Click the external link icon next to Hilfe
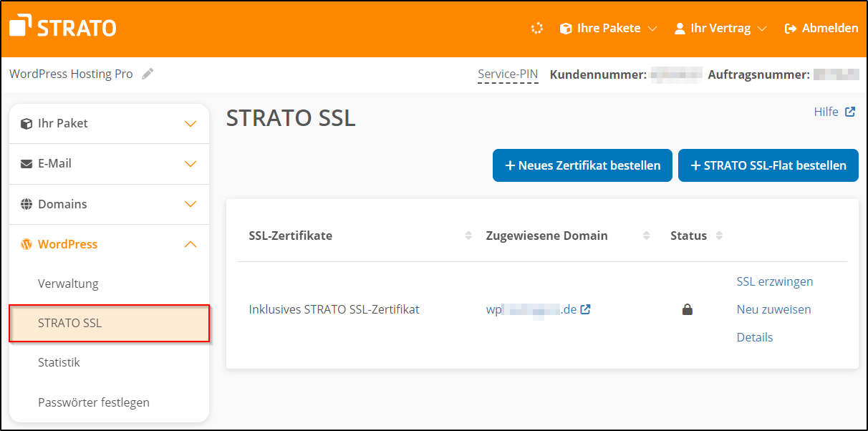The width and height of the screenshot is (868, 431). point(852,111)
